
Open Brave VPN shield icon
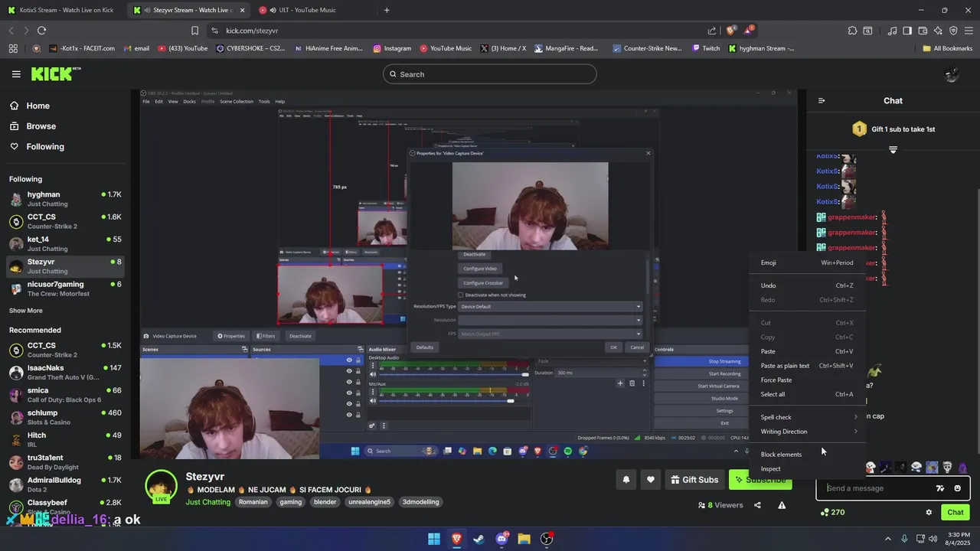coord(953,31)
